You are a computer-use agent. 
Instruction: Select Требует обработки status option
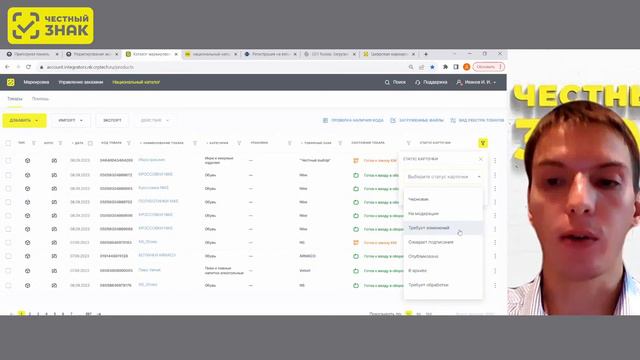pos(443,285)
